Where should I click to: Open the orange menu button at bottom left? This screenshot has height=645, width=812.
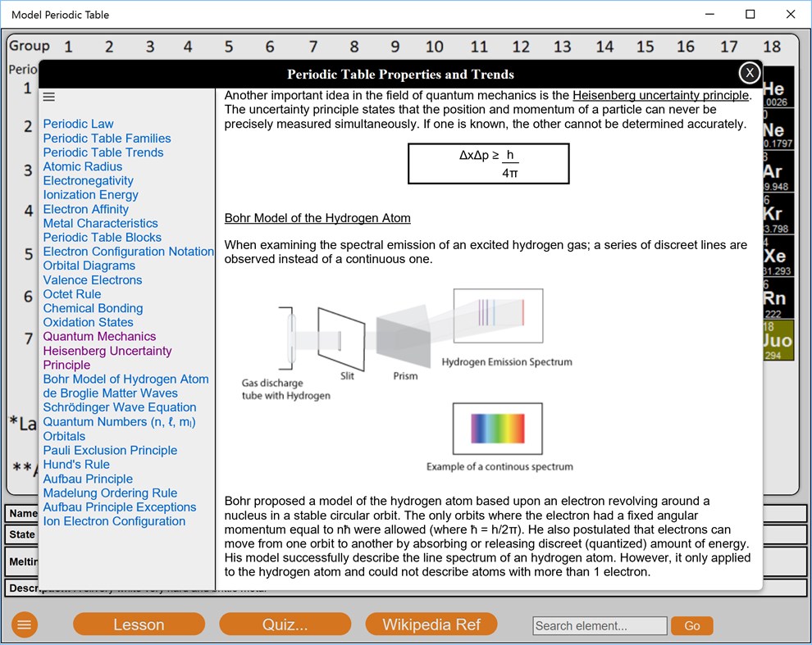pyautogui.click(x=24, y=625)
